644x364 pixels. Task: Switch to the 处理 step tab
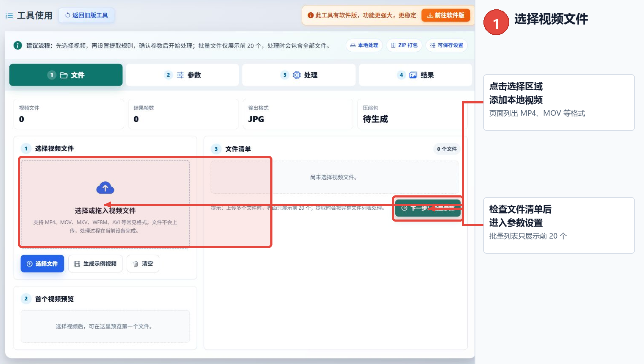299,75
